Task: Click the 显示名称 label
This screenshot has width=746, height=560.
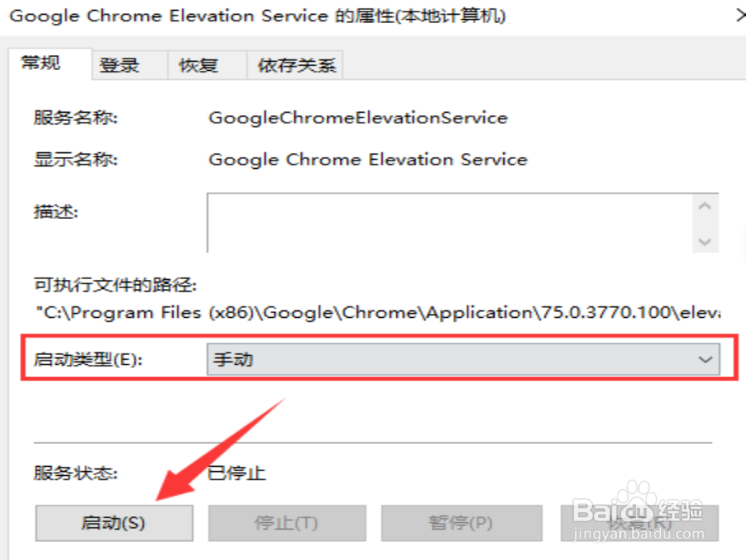Action: coord(76,160)
